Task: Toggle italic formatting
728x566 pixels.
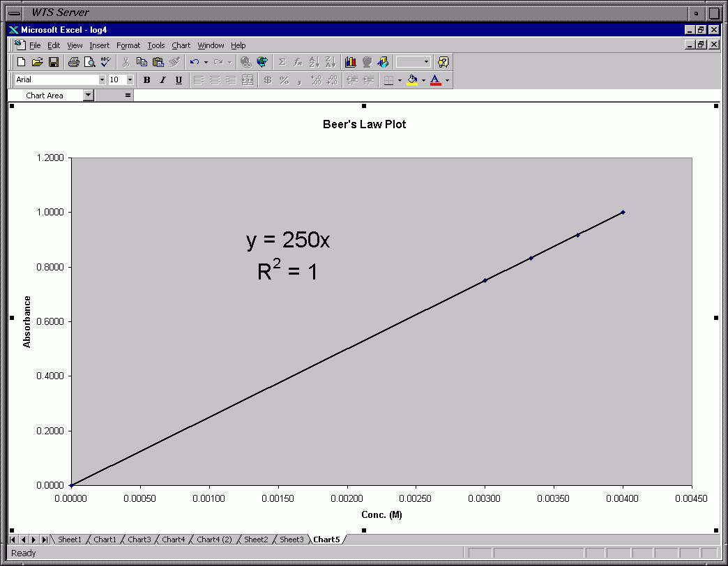Action: click(162, 80)
